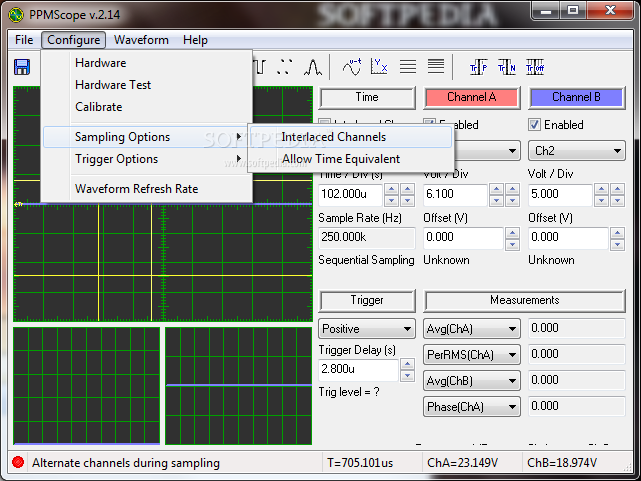Select the spectrum peak display icon
Viewport: 641px width, 481px height.
313,67
